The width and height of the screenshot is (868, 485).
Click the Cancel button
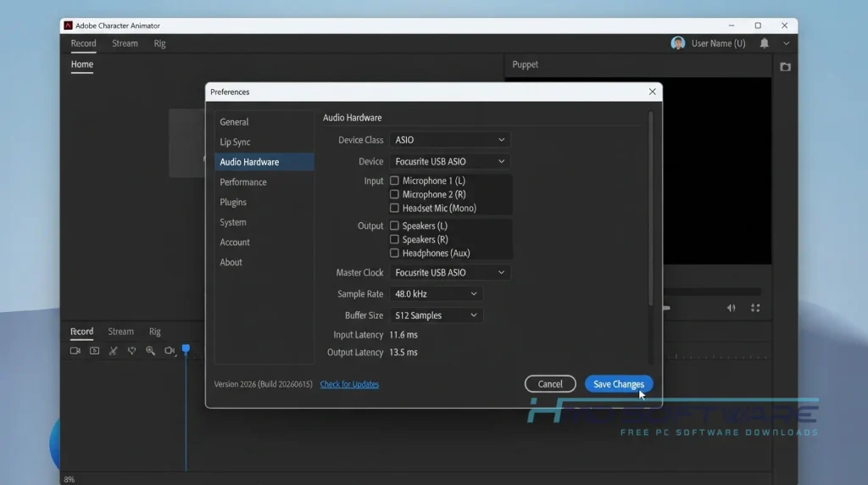pyautogui.click(x=550, y=384)
